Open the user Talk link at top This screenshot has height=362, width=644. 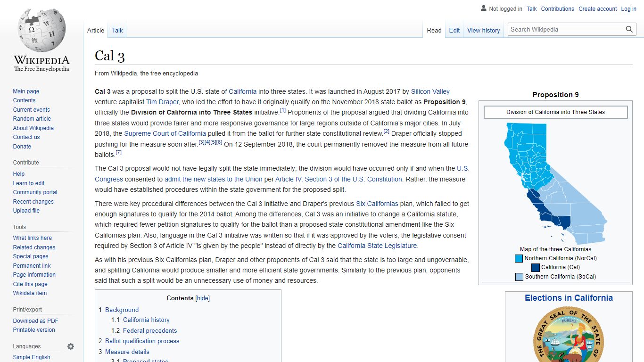532,9
